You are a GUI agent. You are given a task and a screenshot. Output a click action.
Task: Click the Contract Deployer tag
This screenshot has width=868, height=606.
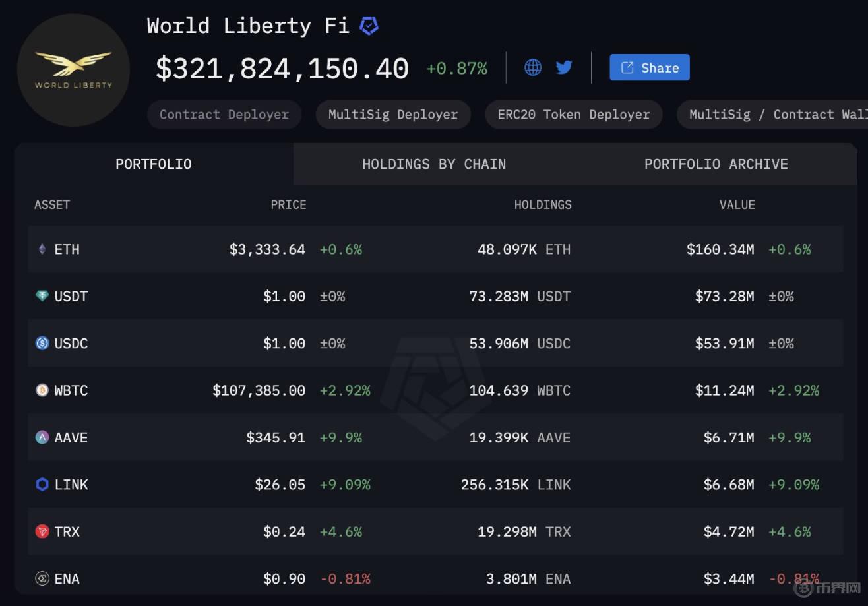click(x=224, y=115)
